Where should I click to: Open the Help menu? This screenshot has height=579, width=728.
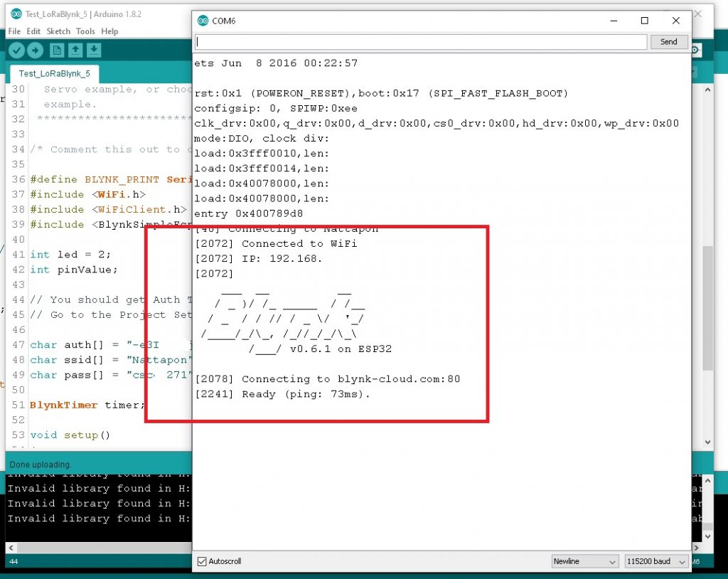[109, 31]
